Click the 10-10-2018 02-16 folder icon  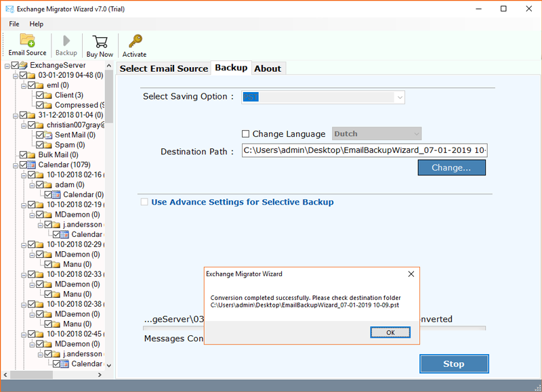click(x=39, y=175)
